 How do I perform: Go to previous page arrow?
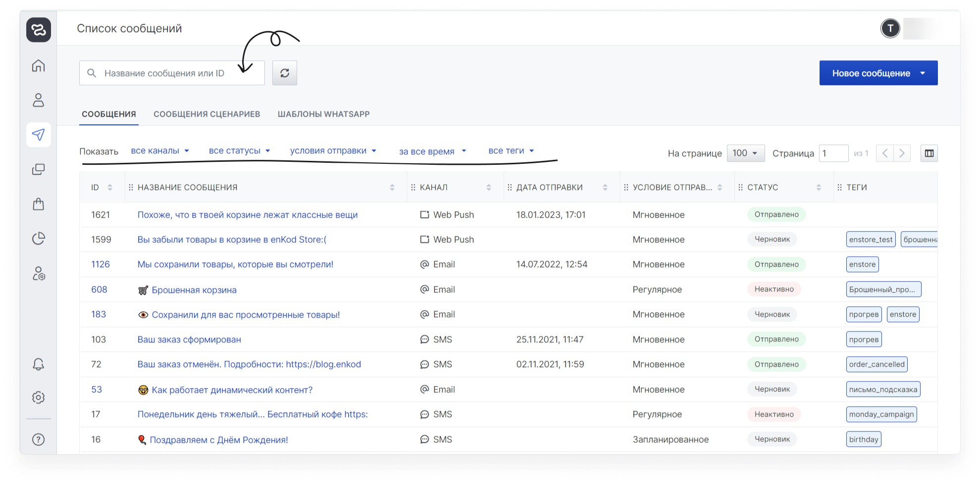885,153
